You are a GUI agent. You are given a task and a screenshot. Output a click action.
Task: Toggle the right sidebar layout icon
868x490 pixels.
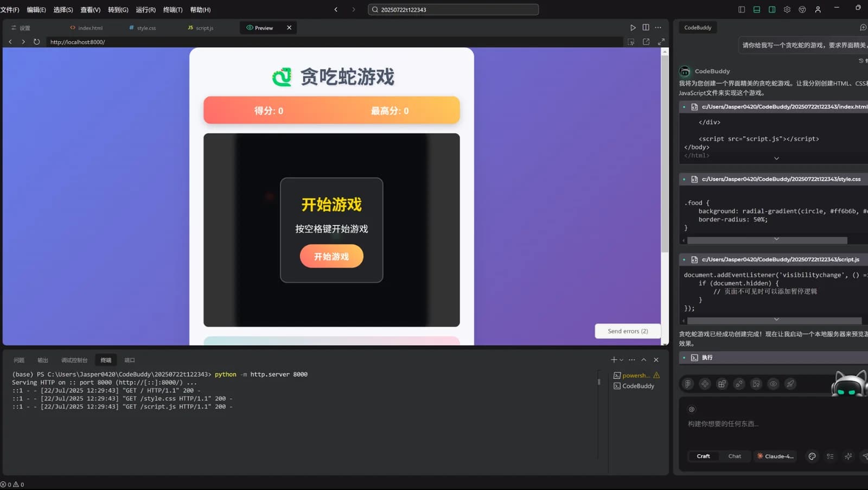(x=772, y=9)
